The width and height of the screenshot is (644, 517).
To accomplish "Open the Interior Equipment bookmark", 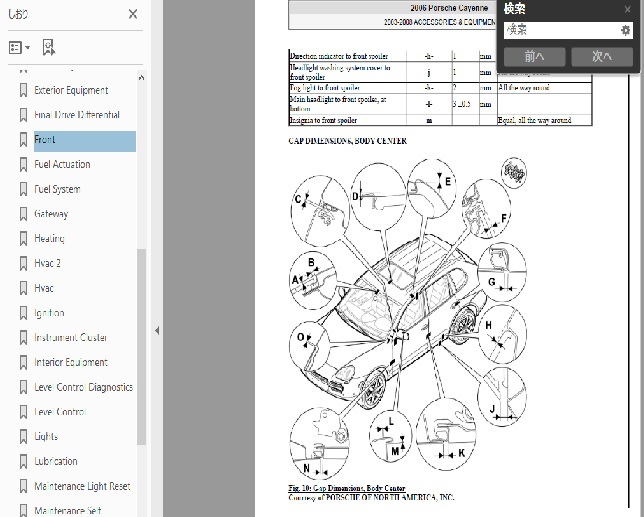I will [x=71, y=362].
